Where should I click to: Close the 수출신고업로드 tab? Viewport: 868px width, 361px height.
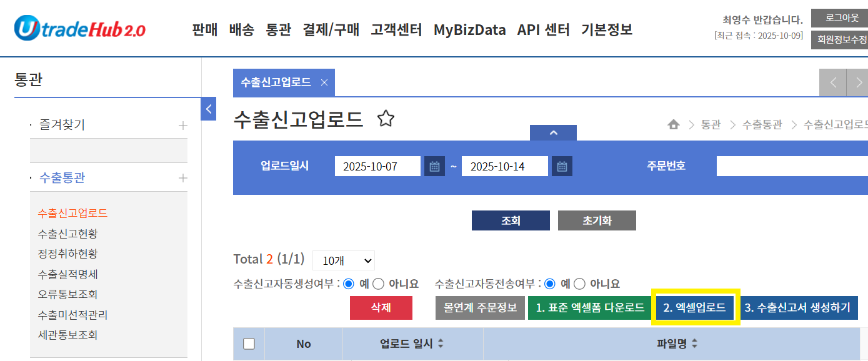(324, 82)
